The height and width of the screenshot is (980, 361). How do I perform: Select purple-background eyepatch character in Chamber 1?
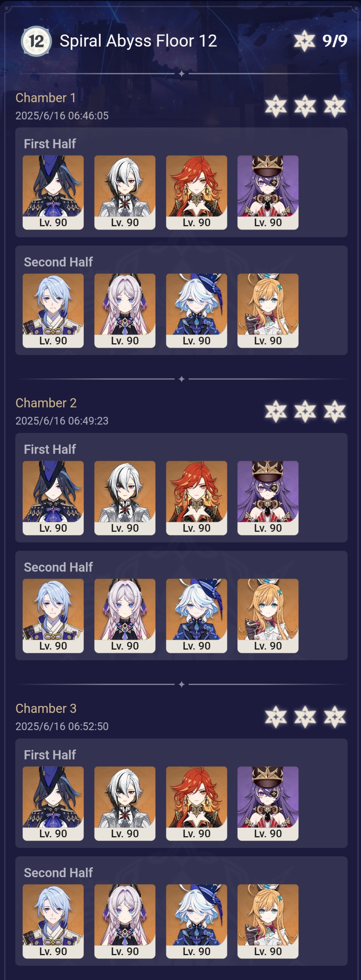(x=268, y=192)
